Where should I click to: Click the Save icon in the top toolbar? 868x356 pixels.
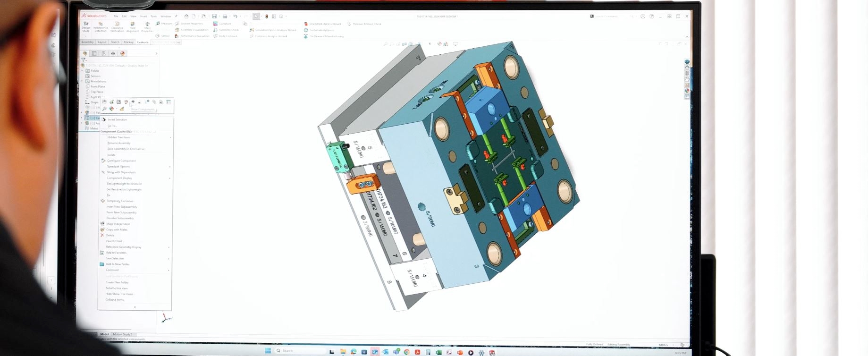click(x=214, y=17)
